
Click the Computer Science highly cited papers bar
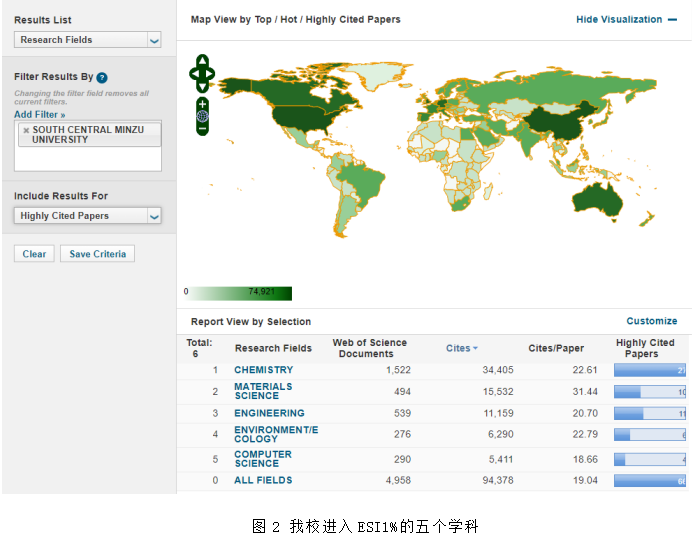point(650,459)
